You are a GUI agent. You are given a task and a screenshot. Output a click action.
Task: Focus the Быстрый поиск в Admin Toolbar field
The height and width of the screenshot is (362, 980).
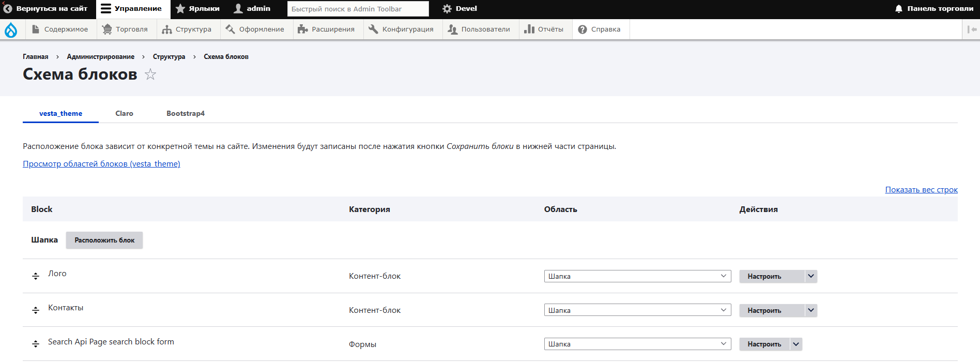click(358, 9)
